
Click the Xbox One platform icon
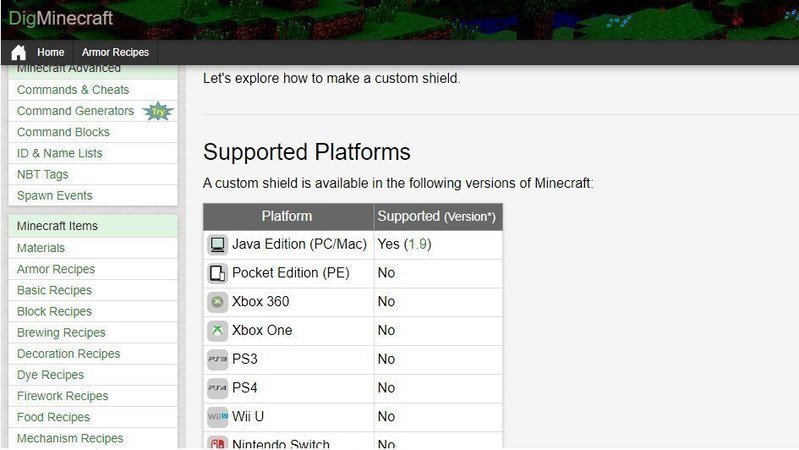point(218,331)
